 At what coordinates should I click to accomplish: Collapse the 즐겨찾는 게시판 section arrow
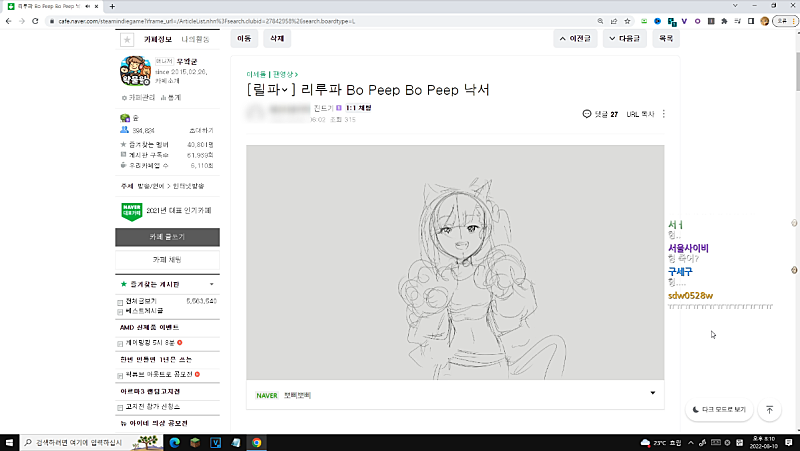point(211,285)
